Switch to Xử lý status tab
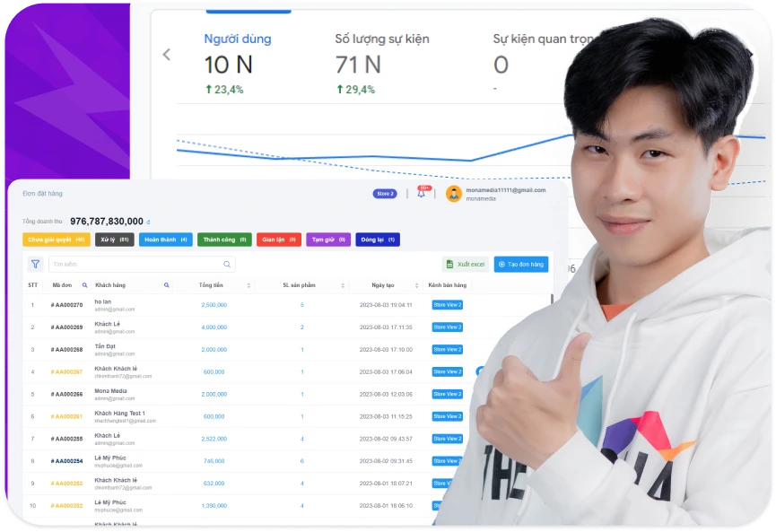This screenshot has height=532, width=776. 115,240
